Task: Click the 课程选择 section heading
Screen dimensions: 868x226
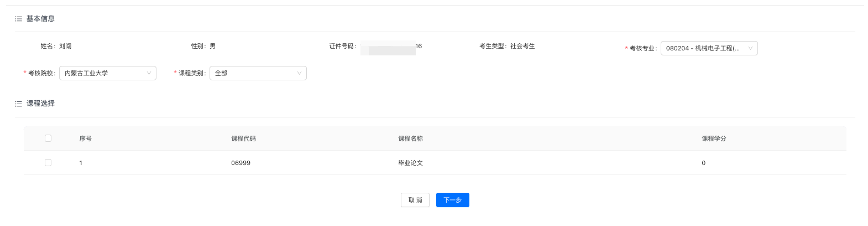Action: [40, 104]
